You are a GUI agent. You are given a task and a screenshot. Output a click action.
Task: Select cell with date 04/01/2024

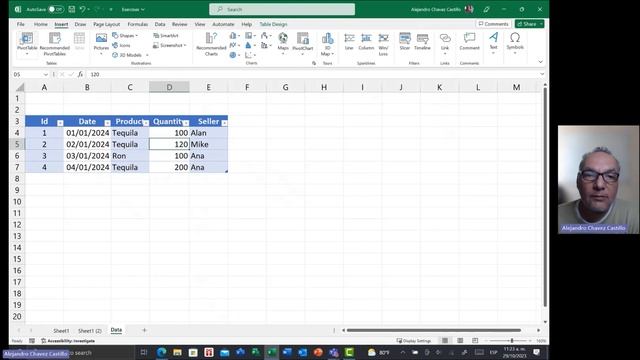click(87, 167)
